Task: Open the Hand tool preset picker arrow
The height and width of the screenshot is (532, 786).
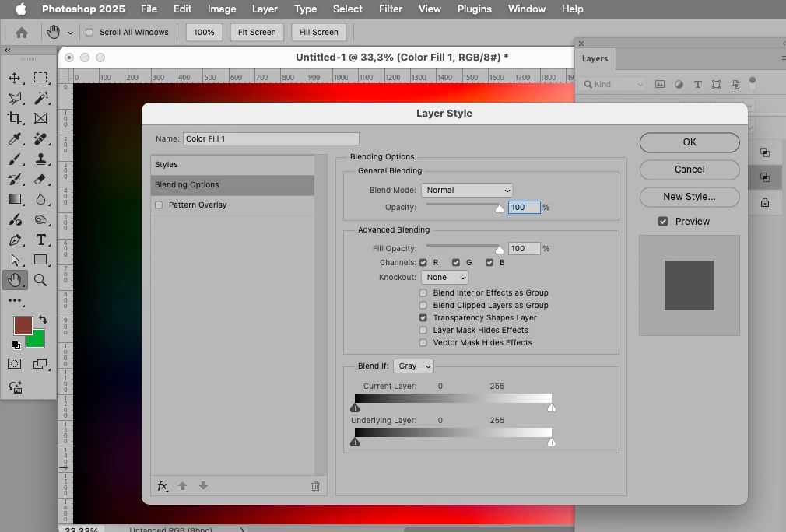Action: pyautogui.click(x=70, y=33)
